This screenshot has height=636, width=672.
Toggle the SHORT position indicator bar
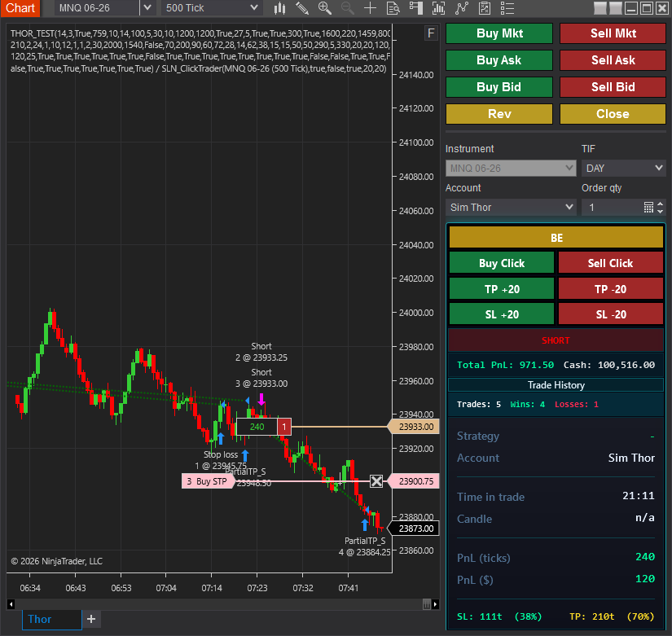(556, 340)
